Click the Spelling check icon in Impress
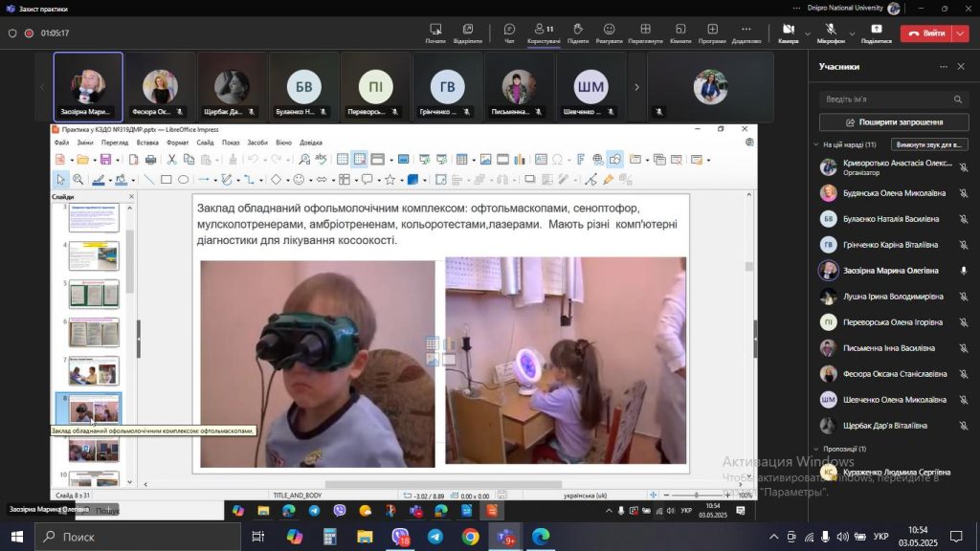Image resolution: width=980 pixels, height=551 pixels. click(322, 160)
